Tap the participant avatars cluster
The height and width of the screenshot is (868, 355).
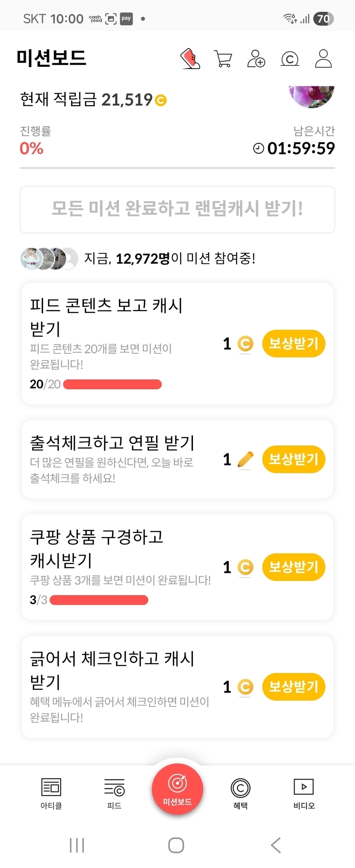click(49, 258)
